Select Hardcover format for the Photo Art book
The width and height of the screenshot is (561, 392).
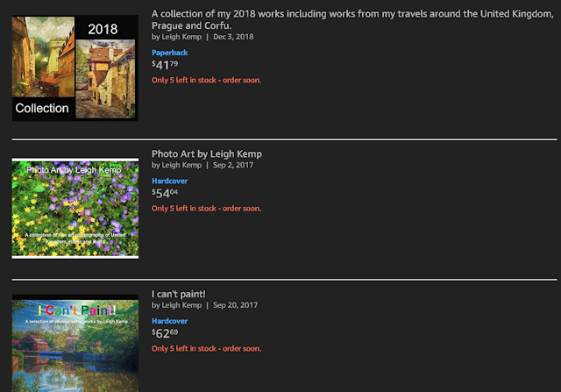(170, 181)
